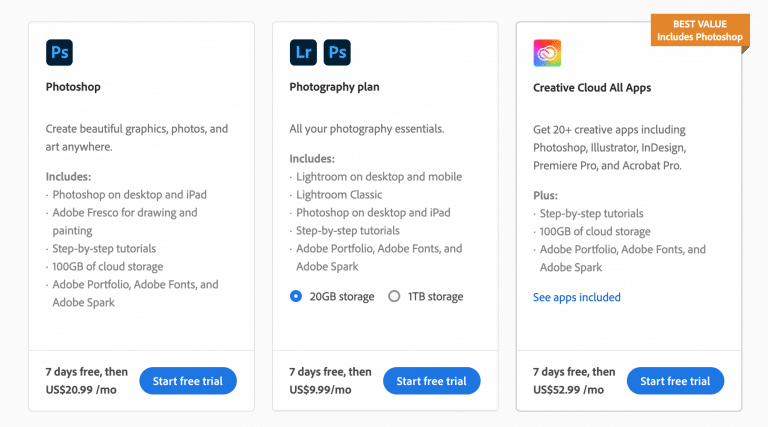
Task: Start free trial for Creative Cloud All Apps
Action: (x=675, y=381)
